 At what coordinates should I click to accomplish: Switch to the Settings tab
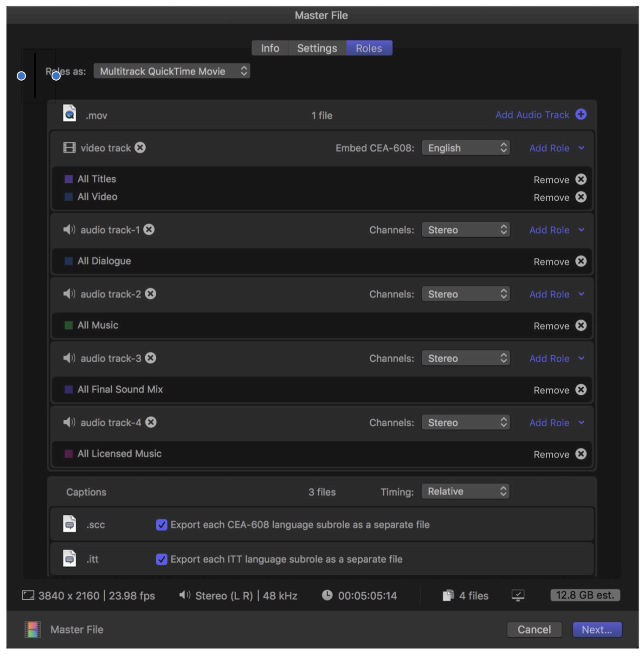click(317, 48)
